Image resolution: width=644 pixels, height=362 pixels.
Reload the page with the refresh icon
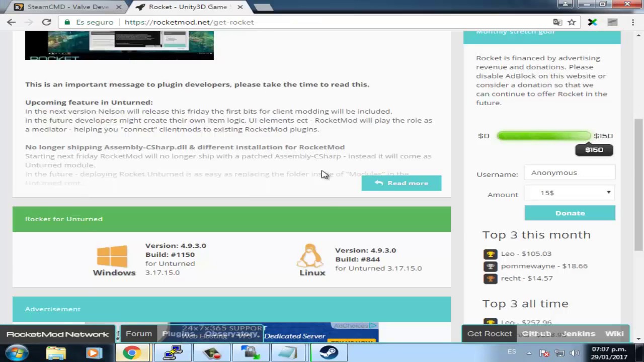(x=46, y=22)
